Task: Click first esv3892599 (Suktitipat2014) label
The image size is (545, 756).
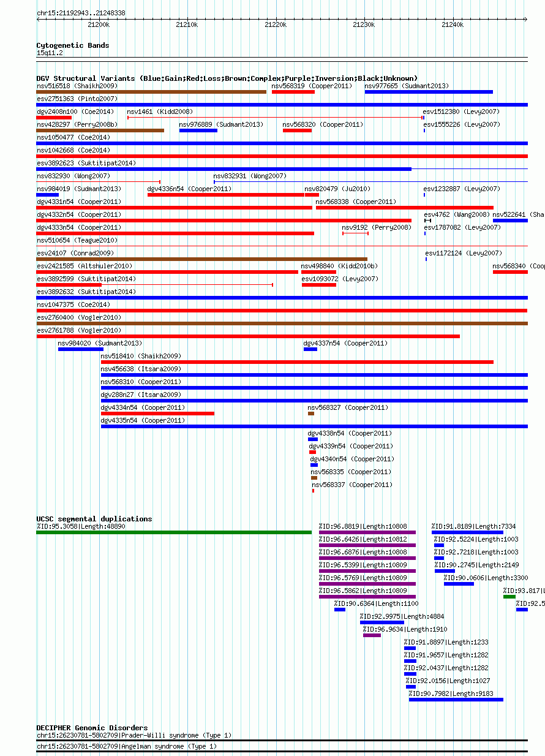Action: point(86,279)
